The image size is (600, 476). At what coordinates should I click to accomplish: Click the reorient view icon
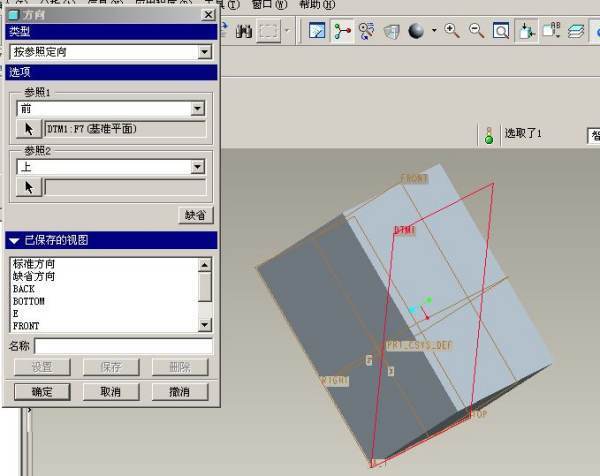pyautogui.click(x=525, y=31)
